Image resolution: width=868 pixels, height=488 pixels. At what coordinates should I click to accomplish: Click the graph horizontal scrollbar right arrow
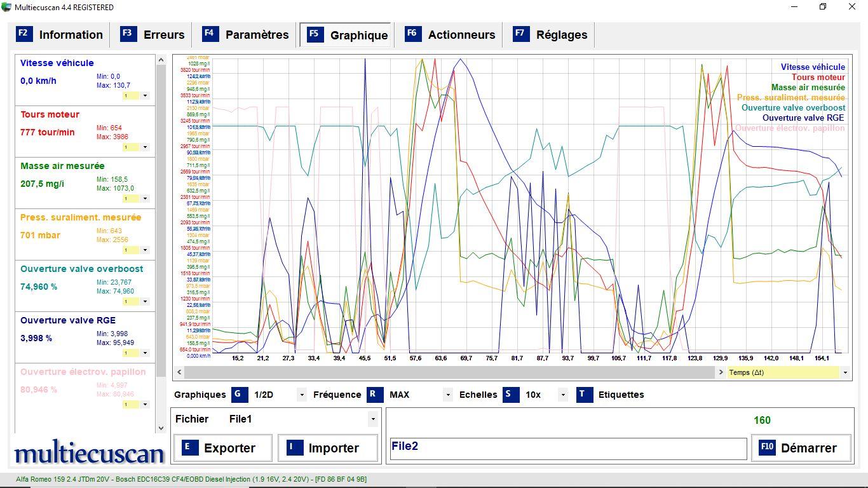tap(721, 372)
